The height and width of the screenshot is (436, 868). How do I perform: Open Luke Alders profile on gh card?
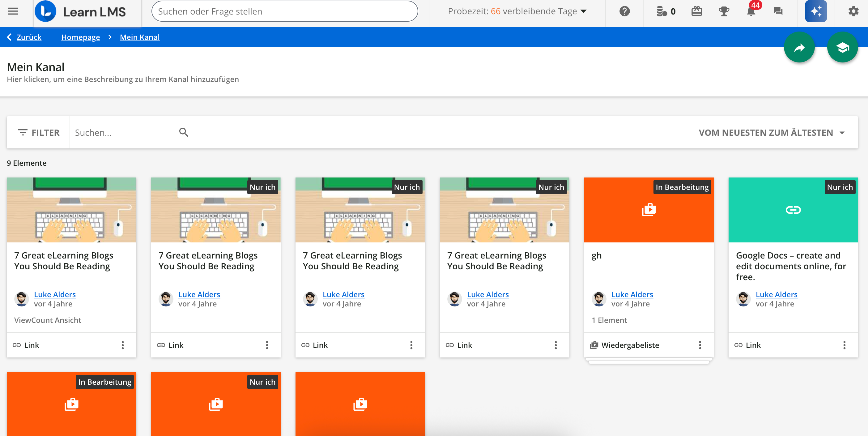[632, 294]
